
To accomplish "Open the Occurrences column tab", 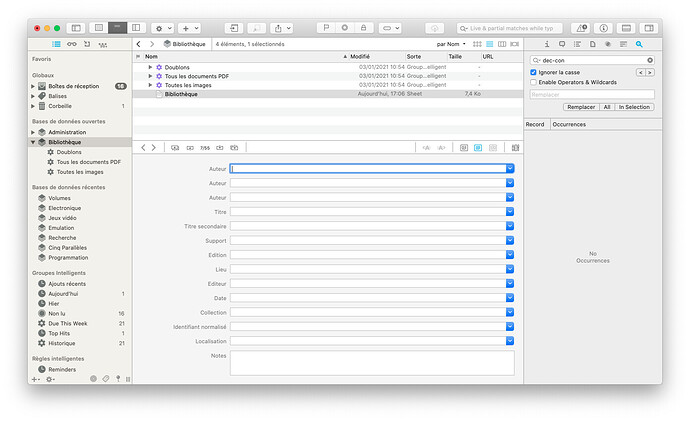I will click(x=569, y=124).
